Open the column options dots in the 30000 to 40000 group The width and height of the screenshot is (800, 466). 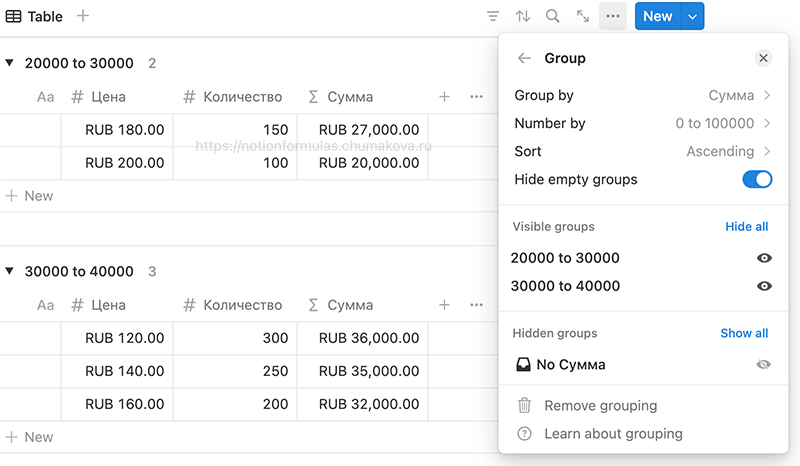(477, 305)
